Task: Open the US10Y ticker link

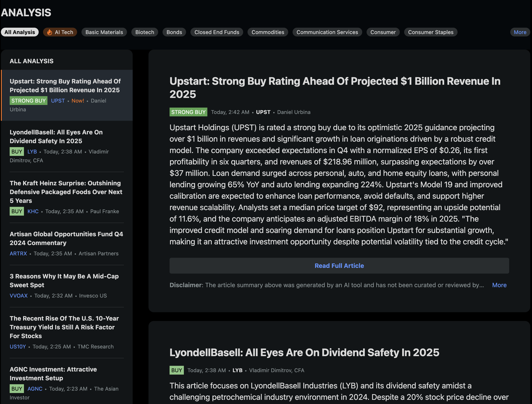Action: (x=18, y=346)
